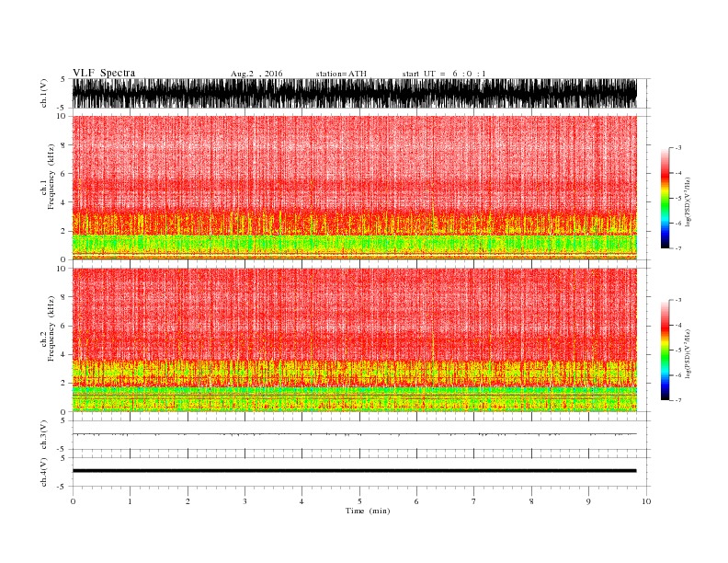The width and height of the screenshot is (728, 563).
Task: Click the "4" kHz tick on ch.2 spectrogram
Action: pyautogui.click(x=63, y=355)
